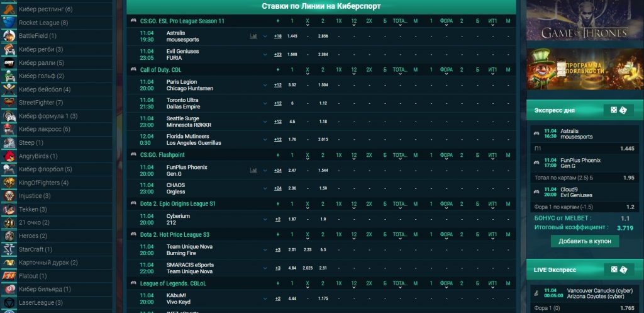The width and height of the screenshot is (644, 313).
Task: Open the Tekken category icon
Action: (x=9, y=209)
